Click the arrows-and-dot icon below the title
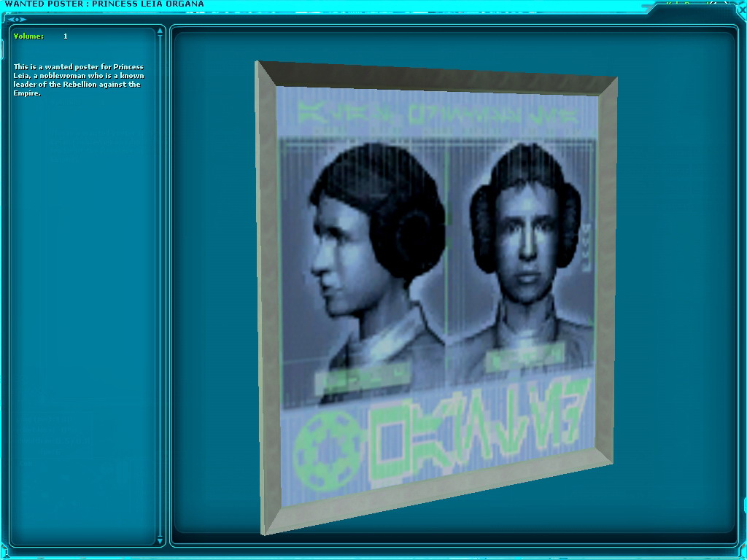This screenshot has height=560, width=747. [17, 20]
